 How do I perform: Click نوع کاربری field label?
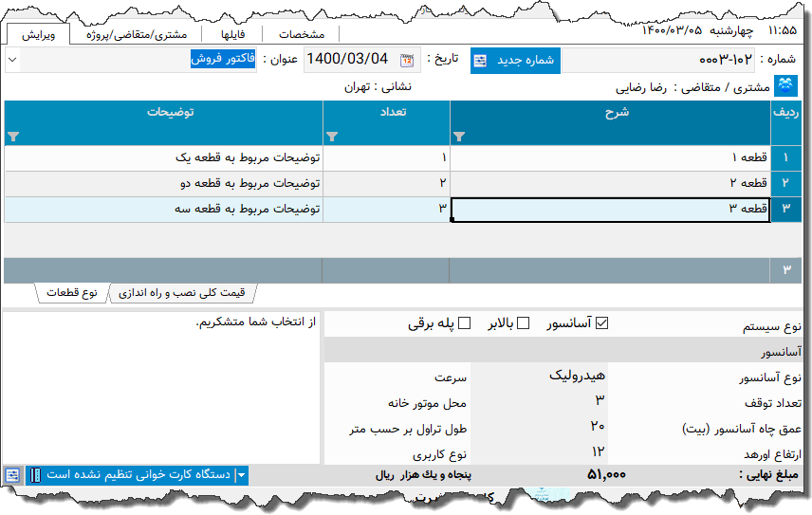pos(439,454)
